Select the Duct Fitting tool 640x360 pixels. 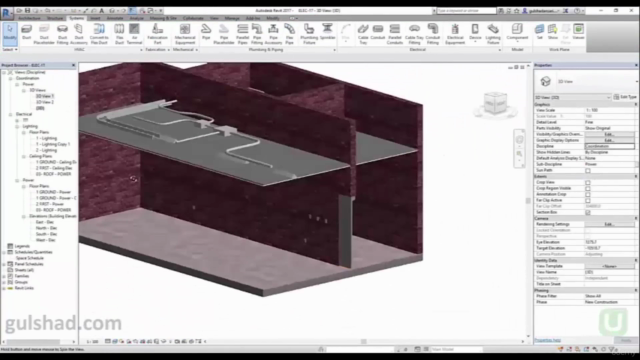click(x=62, y=33)
